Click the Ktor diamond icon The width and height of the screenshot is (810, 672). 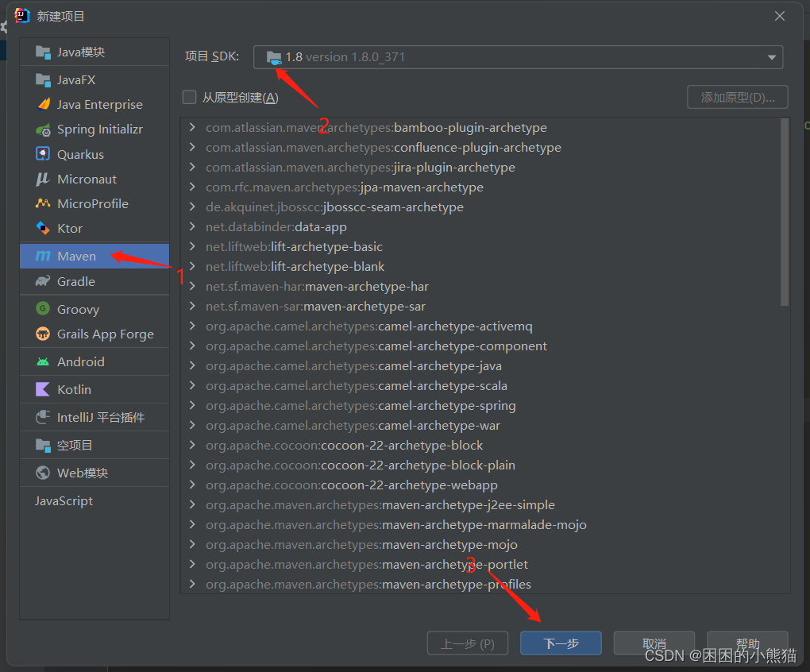pyautogui.click(x=43, y=228)
